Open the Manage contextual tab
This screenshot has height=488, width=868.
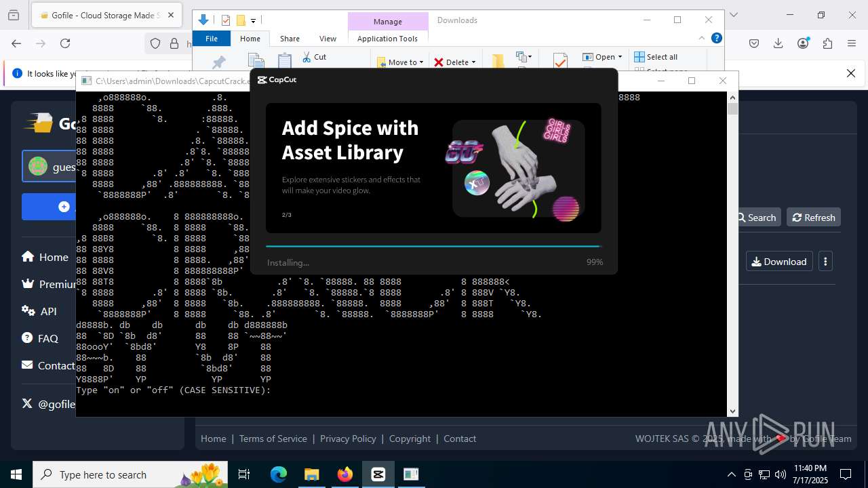pyautogui.click(x=388, y=22)
